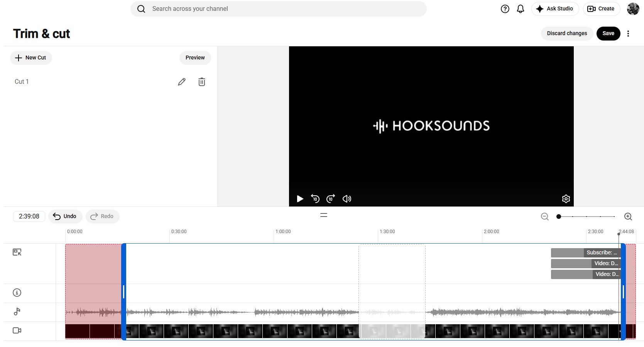Discard changes to the video
The image size is (644, 347).
coord(567,34)
